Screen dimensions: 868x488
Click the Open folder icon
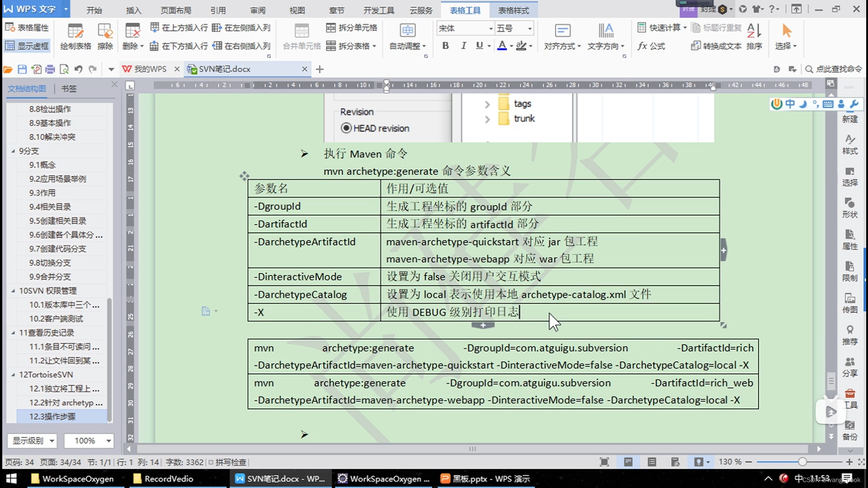8,69
